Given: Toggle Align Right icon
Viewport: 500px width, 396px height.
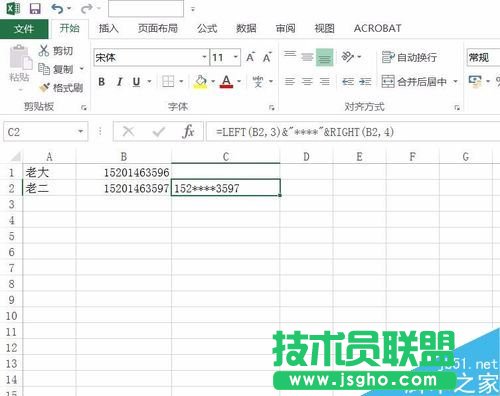Looking at the screenshot, I should pos(324,81).
